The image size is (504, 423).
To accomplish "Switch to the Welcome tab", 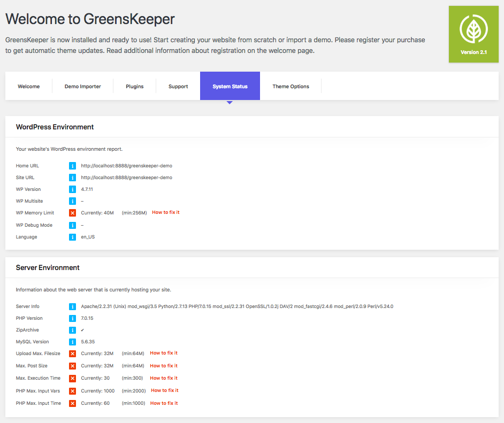I will point(28,86).
